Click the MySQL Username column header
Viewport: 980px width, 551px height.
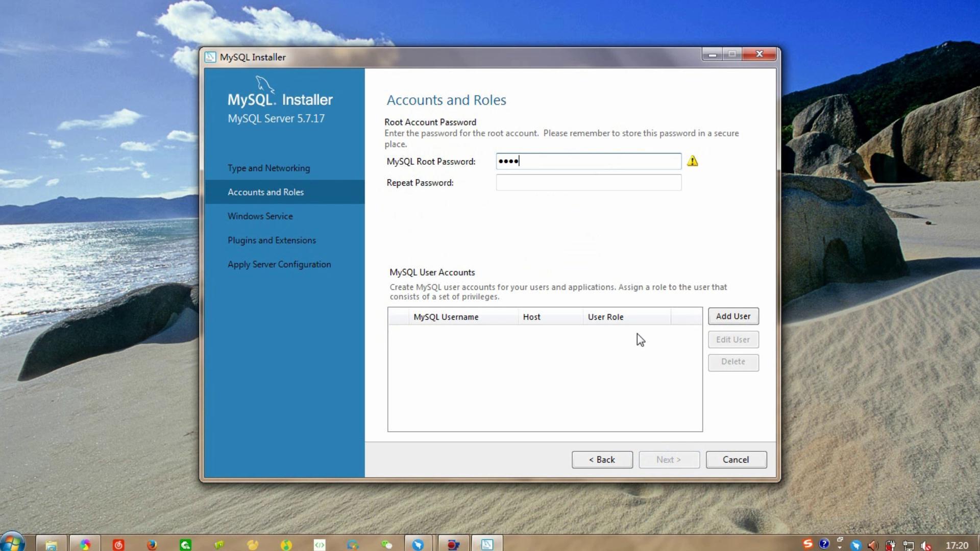point(463,317)
